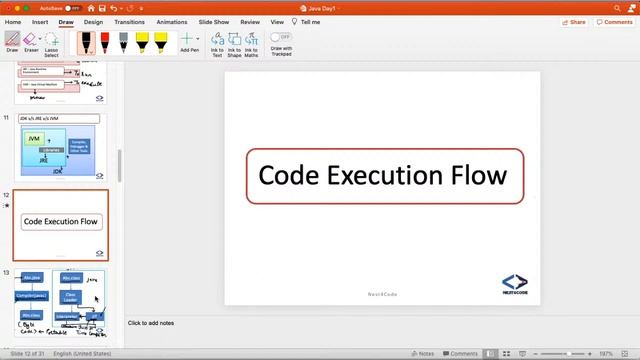Convert Ink to Maths
Viewport: 640px width, 360px height.
pos(251,44)
